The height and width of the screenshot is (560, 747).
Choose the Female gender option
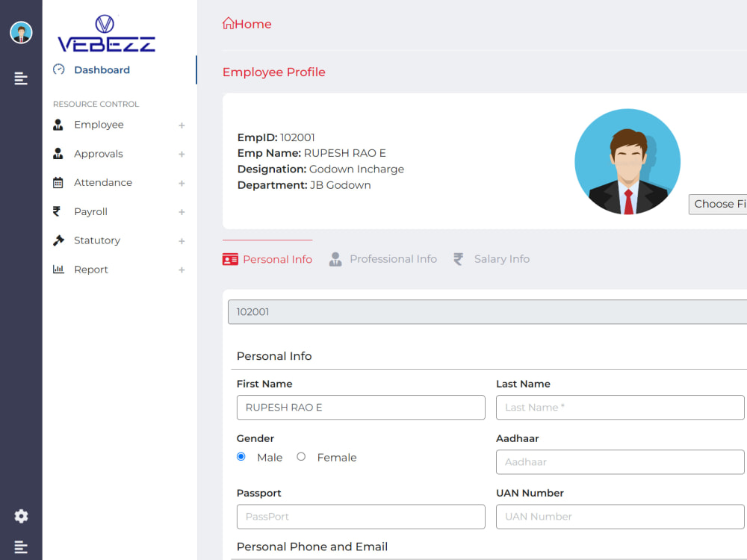tap(300, 456)
